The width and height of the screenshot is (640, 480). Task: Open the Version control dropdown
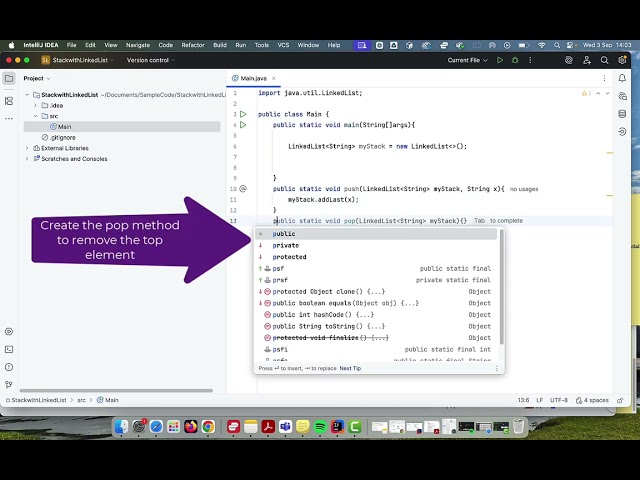tap(151, 60)
